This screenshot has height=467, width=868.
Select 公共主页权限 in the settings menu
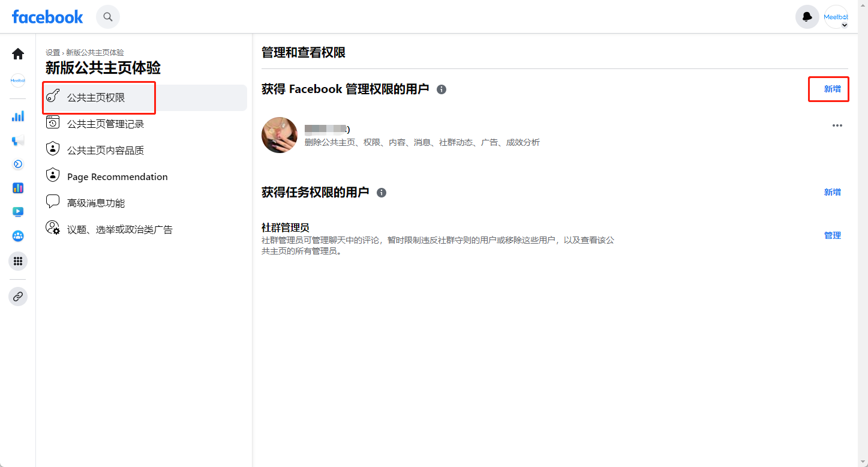tap(145, 98)
